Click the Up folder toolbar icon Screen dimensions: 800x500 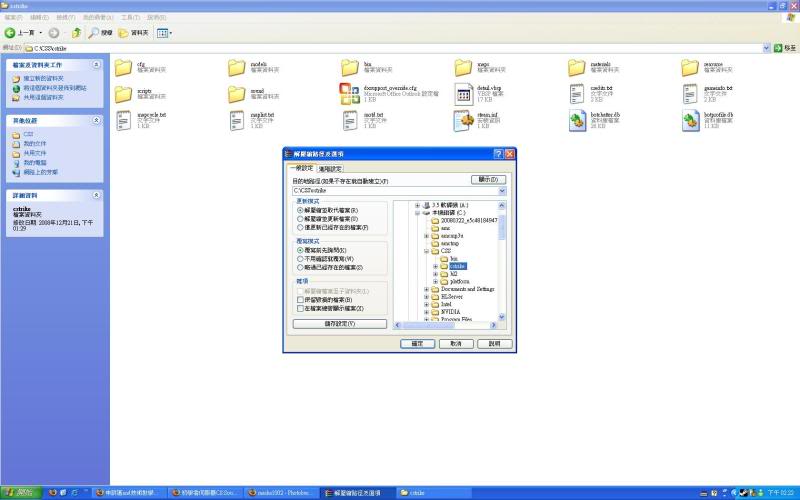pyautogui.click(x=75, y=33)
